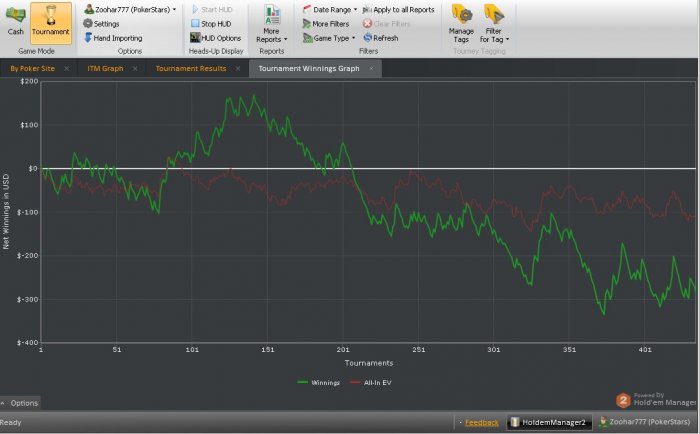The image size is (700, 434).
Task: Switch to Cash game mode
Action: 16,20
